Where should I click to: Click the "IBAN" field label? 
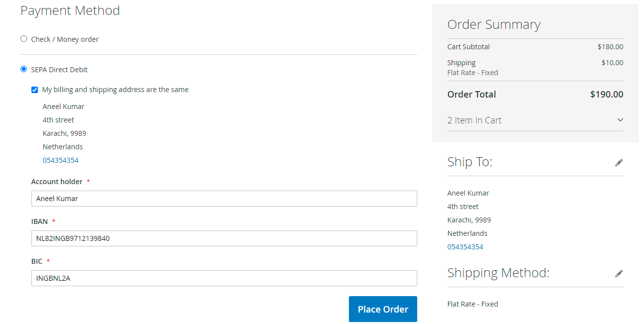click(39, 221)
